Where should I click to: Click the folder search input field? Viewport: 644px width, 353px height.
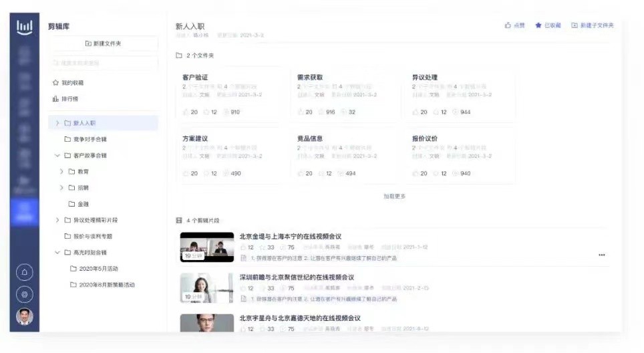103,63
